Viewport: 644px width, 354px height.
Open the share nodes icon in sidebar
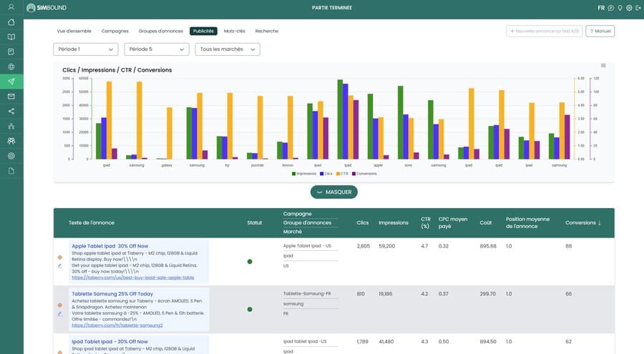[x=11, y=111]
